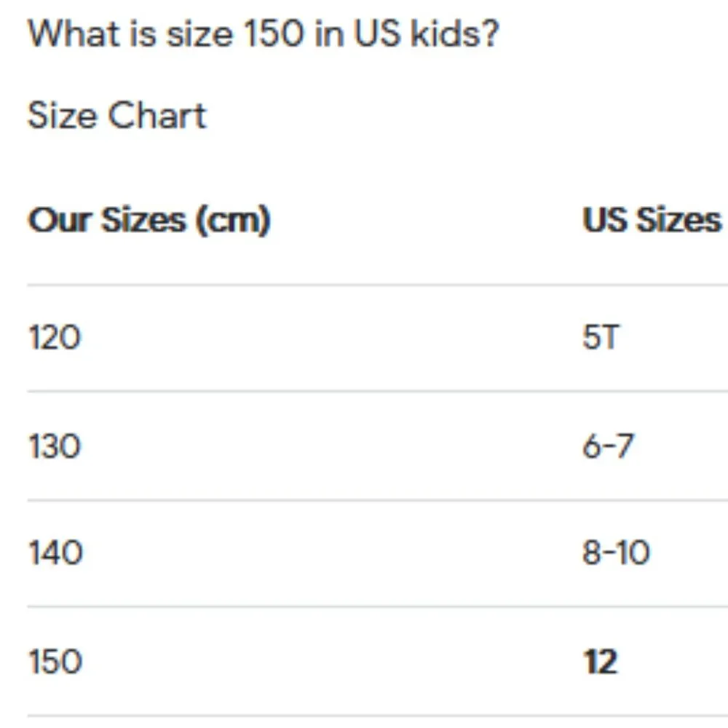Click the divider line beneath the 150 row
728x728 pixels.
(377, 716)
